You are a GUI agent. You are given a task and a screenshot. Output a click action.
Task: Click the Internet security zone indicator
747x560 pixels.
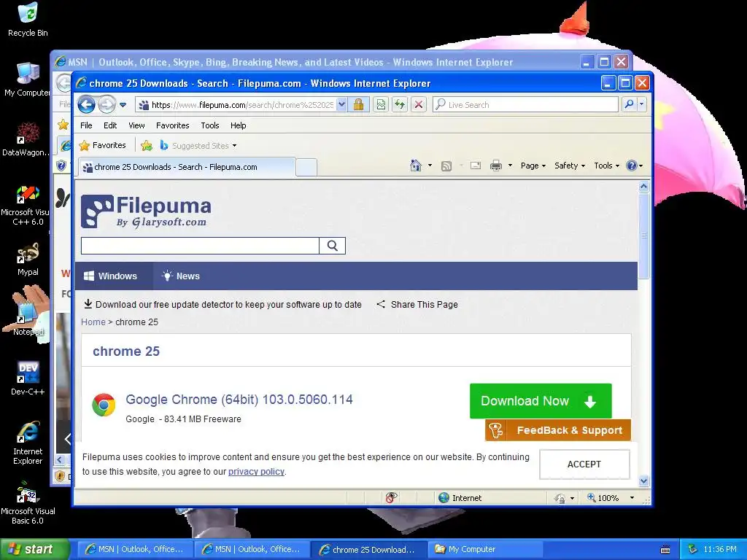pos(460,498)
